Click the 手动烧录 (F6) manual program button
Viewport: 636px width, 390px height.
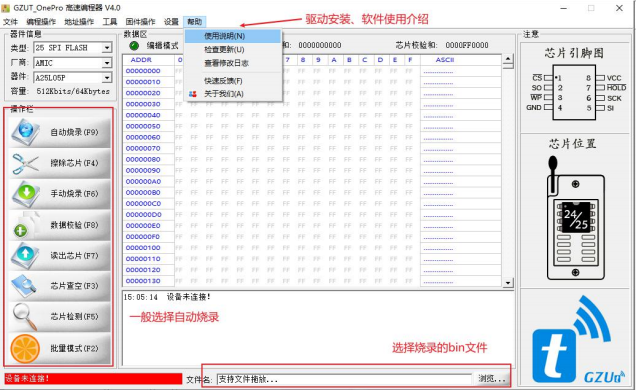click(60, 194)
